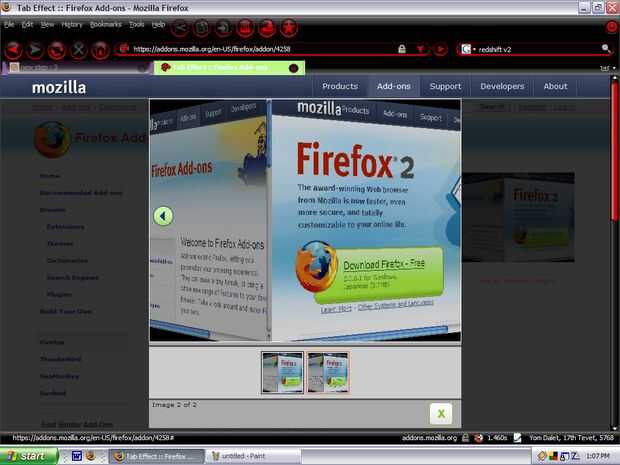
Task: Click the site favicon in the address bar
Action: point(124,49)
